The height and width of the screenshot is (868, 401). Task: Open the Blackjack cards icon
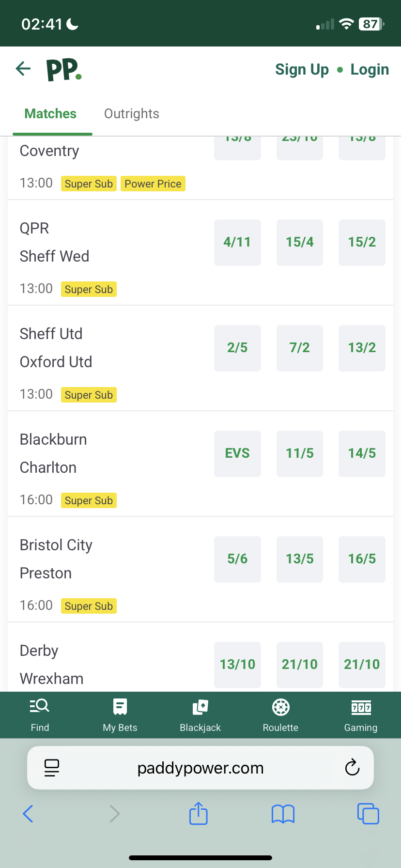[200, 707]
